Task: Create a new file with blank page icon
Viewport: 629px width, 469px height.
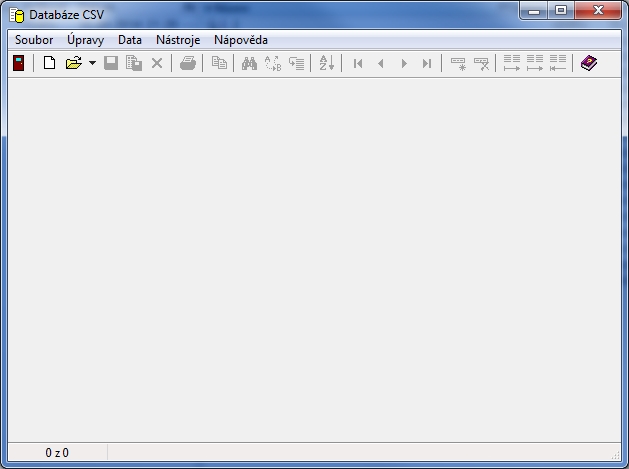Action: (49, 63)
